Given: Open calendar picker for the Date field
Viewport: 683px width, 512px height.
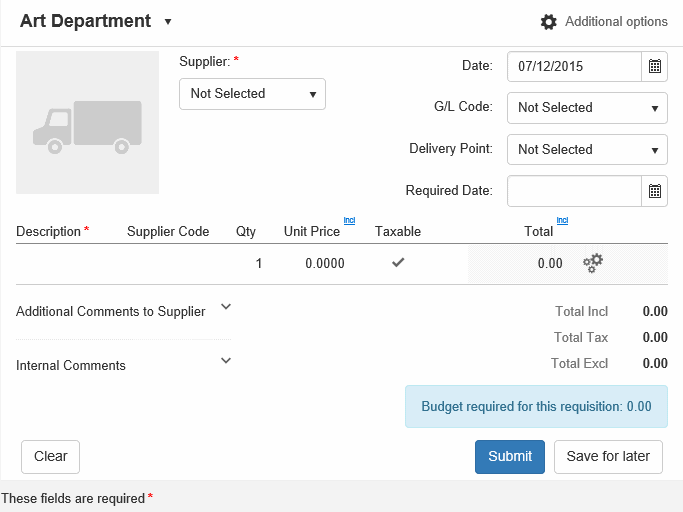Looking at the screenshot, I should click(x=655, y=66).
